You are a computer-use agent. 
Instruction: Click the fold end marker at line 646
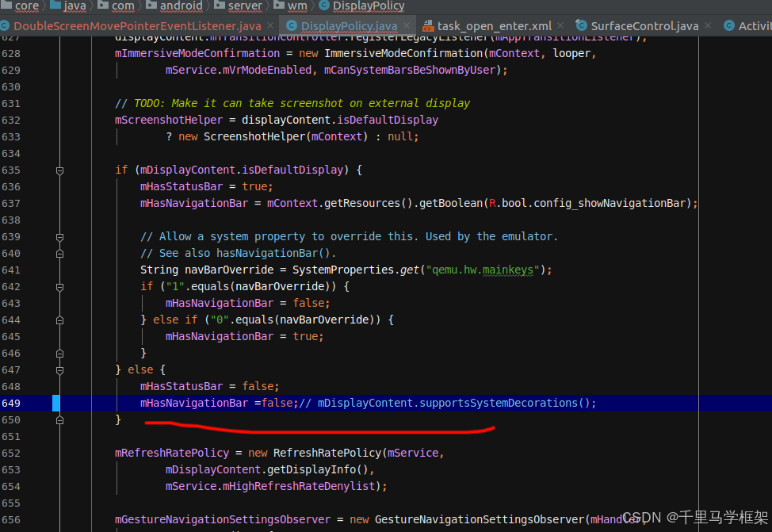click(59, 353)
